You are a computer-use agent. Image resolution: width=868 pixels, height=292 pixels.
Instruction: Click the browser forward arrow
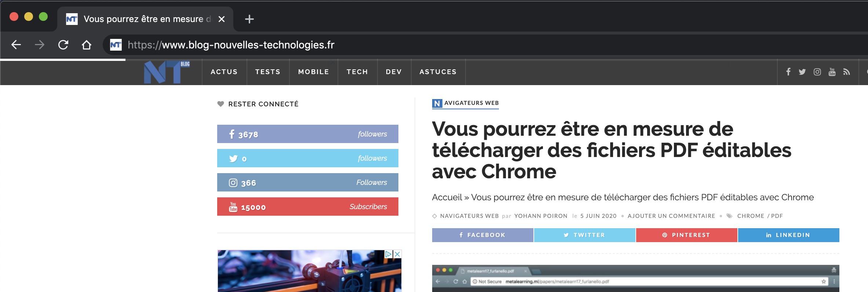[40, 45]
